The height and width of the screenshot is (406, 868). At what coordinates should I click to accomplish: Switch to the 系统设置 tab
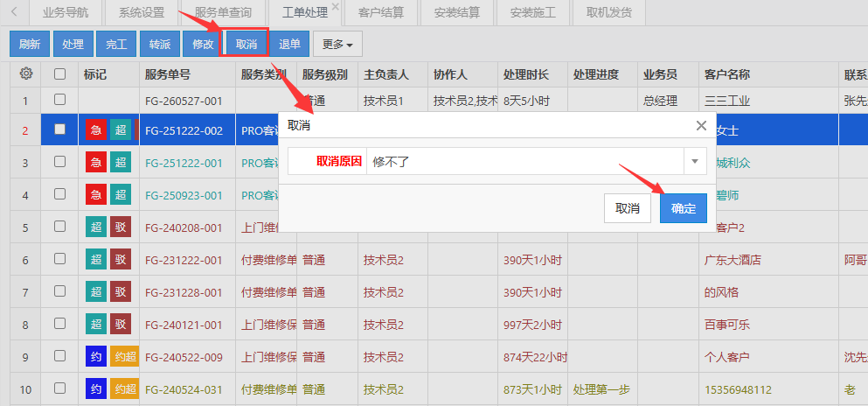click(x=141, y=13)
